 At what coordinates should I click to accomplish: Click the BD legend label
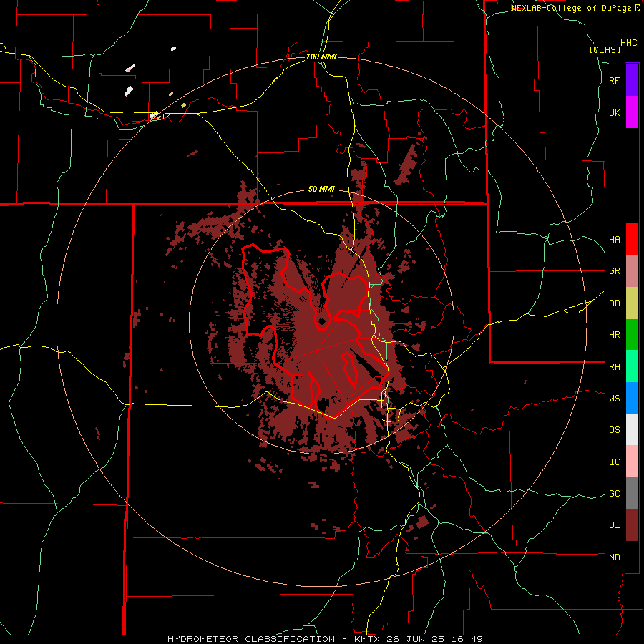[614, 303]
